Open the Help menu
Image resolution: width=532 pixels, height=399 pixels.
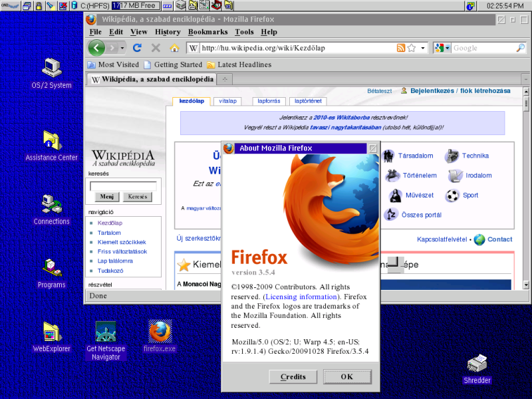[269, 32]
